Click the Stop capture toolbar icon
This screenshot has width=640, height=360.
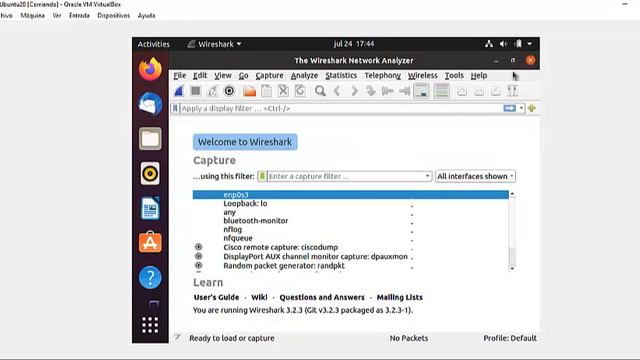tap(196, 91)
